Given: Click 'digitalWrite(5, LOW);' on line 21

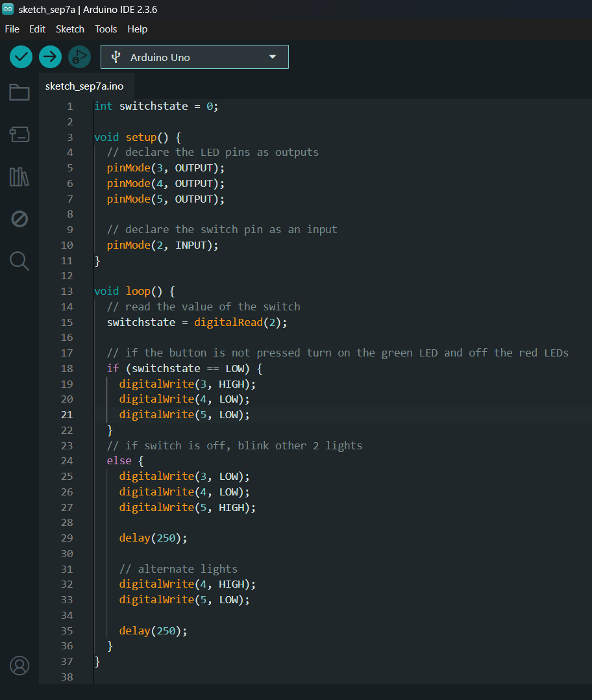Looking at the screenshot, I should tap(184, 415).
